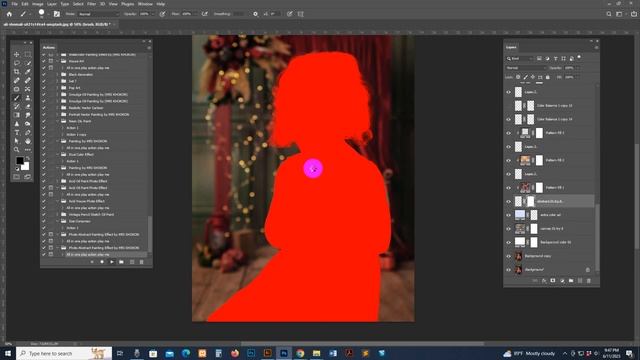Create new adjustment layer icon

[562, 281]
